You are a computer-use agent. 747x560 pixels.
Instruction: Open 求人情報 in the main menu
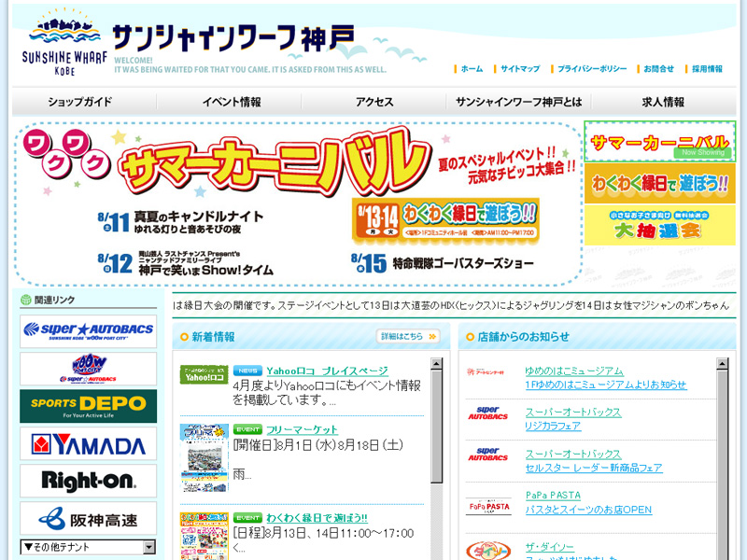coord(663,102)
